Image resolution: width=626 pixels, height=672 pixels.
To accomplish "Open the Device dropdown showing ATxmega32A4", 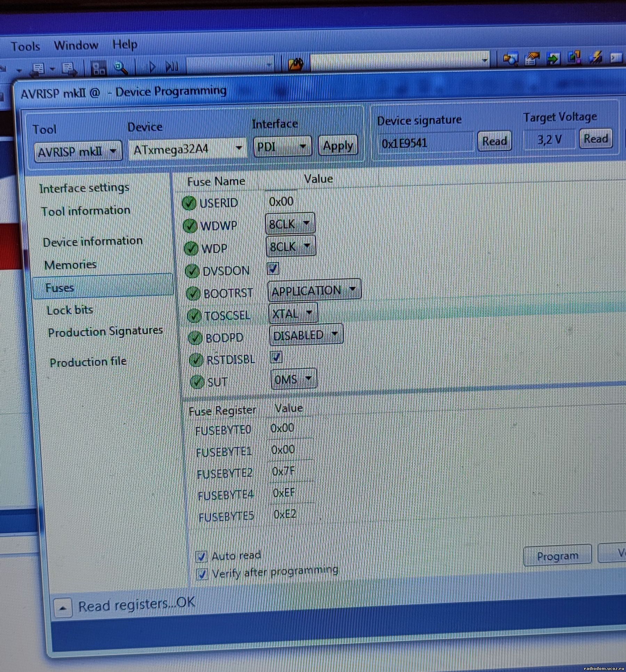I will pos(187,149).
